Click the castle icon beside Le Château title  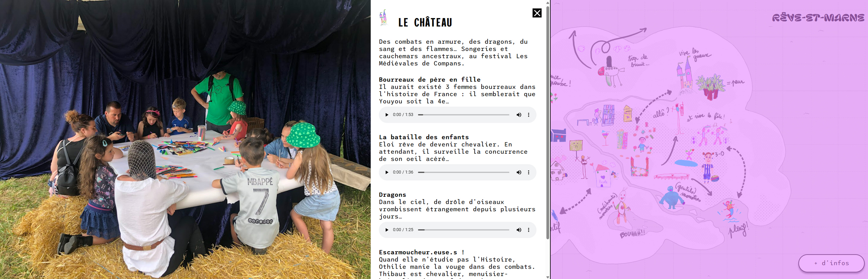click(383, 18)
